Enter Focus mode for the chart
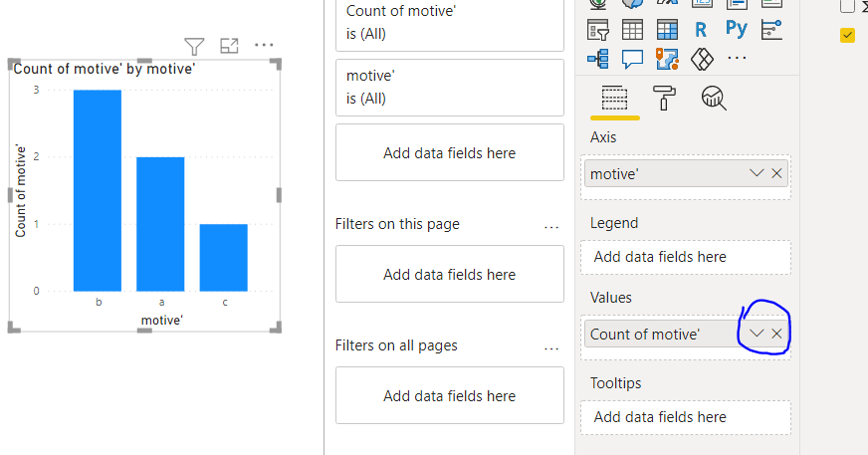The height and width of the screenshot is (455, 868). (229, 46)
